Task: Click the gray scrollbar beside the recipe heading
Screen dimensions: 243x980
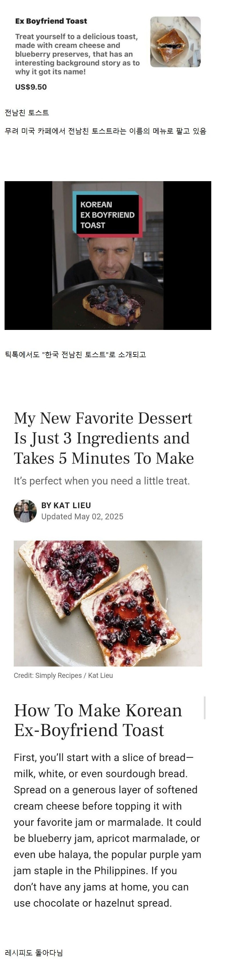Action: 205,708
